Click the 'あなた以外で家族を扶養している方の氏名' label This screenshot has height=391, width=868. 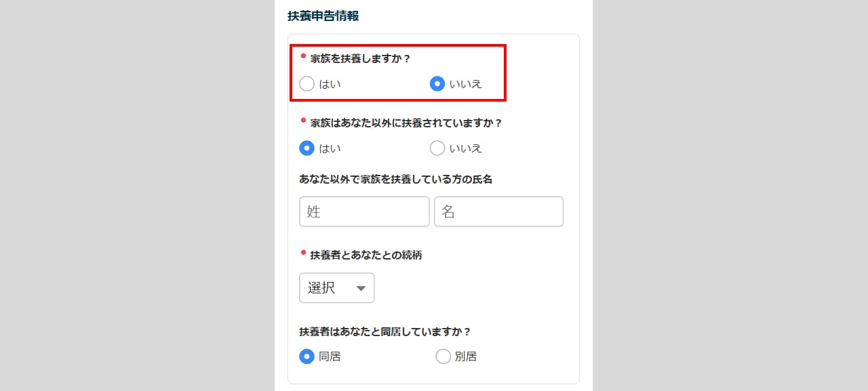click(395, 180)
